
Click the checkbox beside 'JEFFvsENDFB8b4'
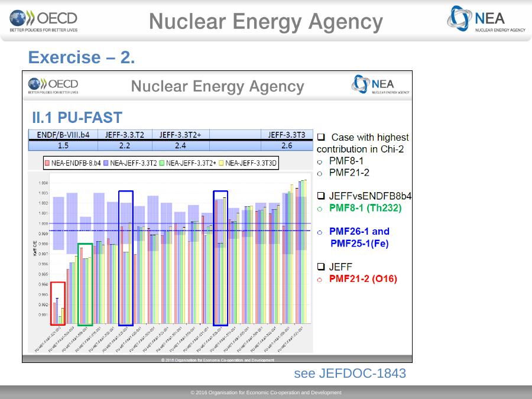(321, 196)
